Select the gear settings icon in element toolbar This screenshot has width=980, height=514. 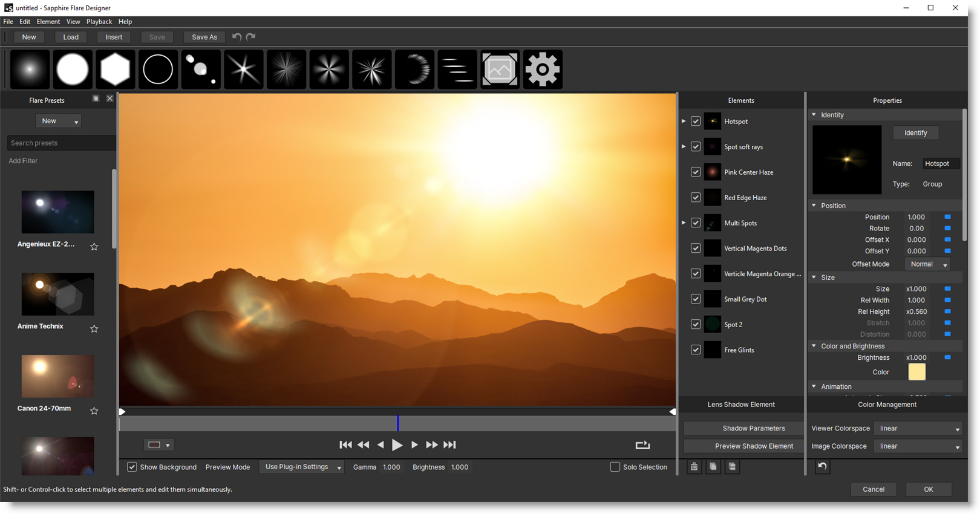tap(542, 70)
